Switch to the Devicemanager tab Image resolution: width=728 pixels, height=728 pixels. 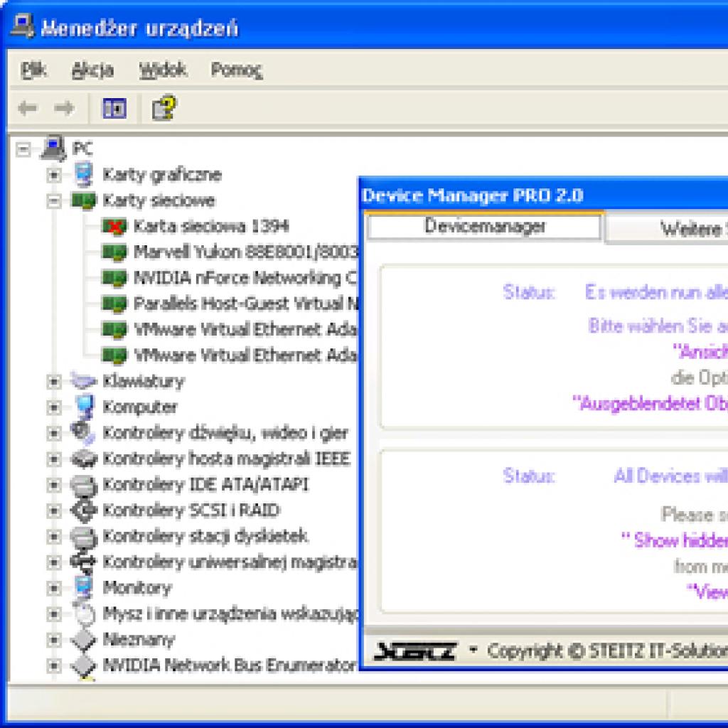click(484, 226)
